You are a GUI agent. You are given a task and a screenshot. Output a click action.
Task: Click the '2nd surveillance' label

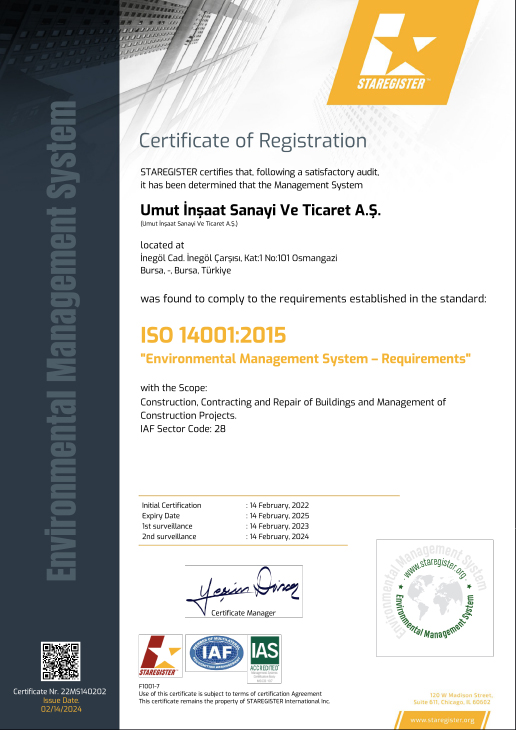169,536
